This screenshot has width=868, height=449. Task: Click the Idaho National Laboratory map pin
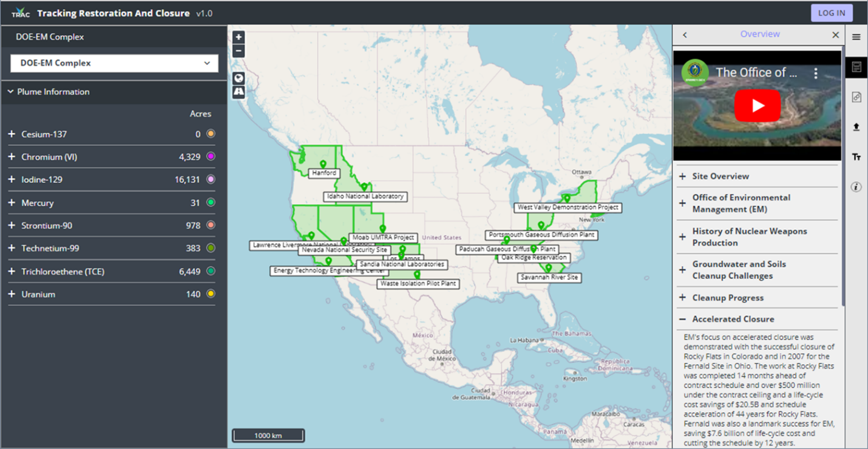pos(364,187)
